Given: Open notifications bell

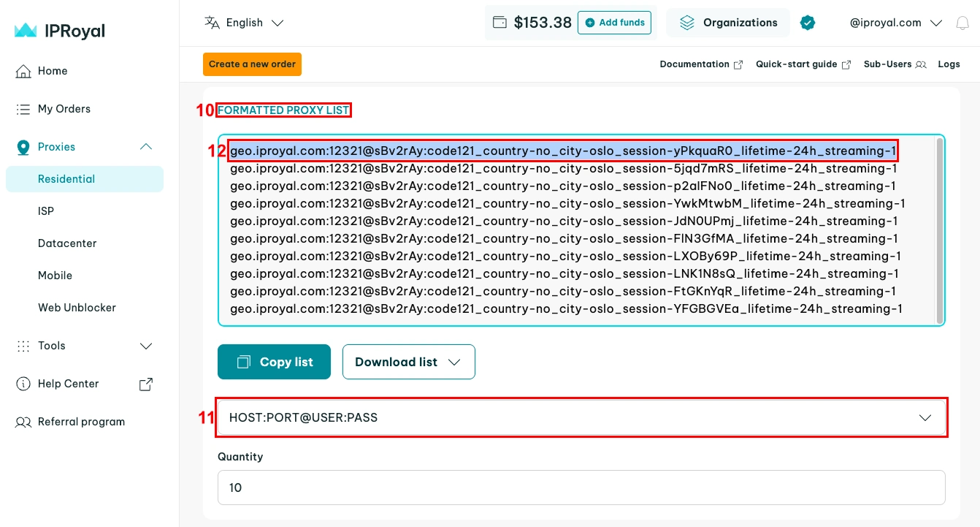Looking at the screenshot, I should click(x=962, y=23).
